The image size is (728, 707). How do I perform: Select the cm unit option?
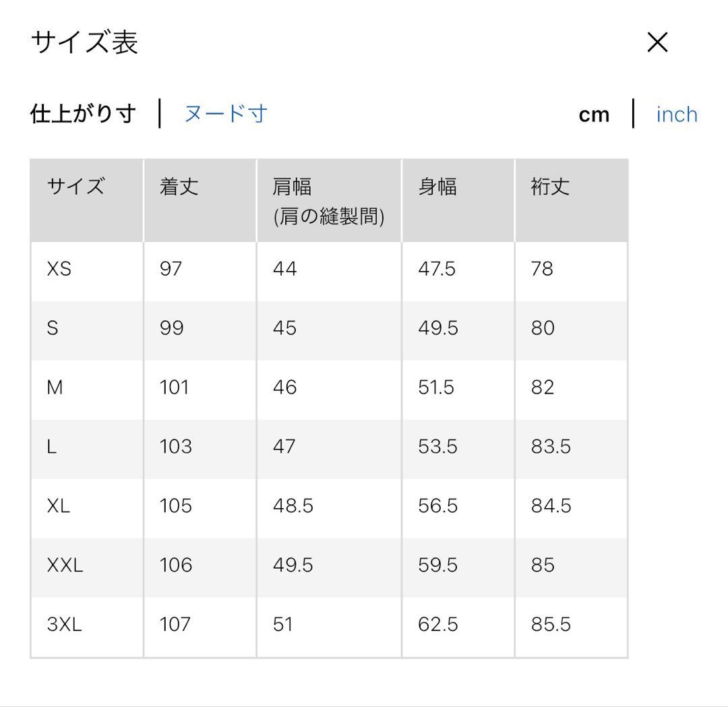pyautogui.click(x=594, y=113)
